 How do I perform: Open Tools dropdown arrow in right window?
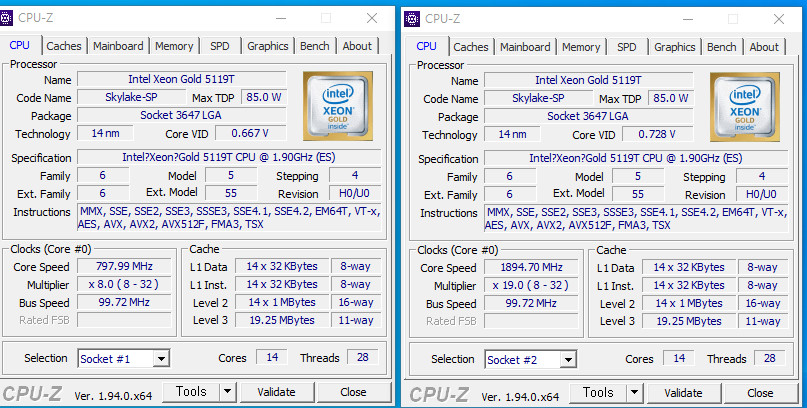pos(634,393)
